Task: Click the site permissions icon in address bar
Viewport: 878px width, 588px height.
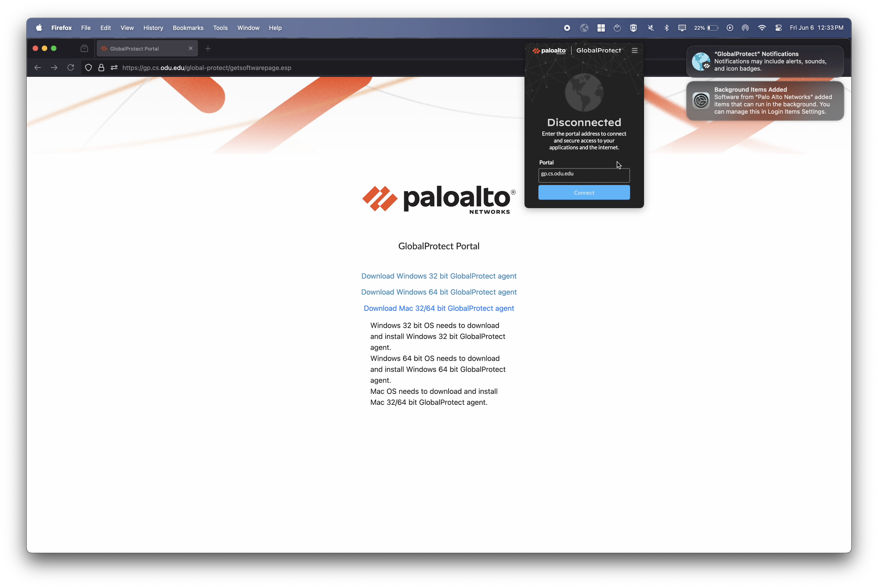Action: tap(114, 67)
